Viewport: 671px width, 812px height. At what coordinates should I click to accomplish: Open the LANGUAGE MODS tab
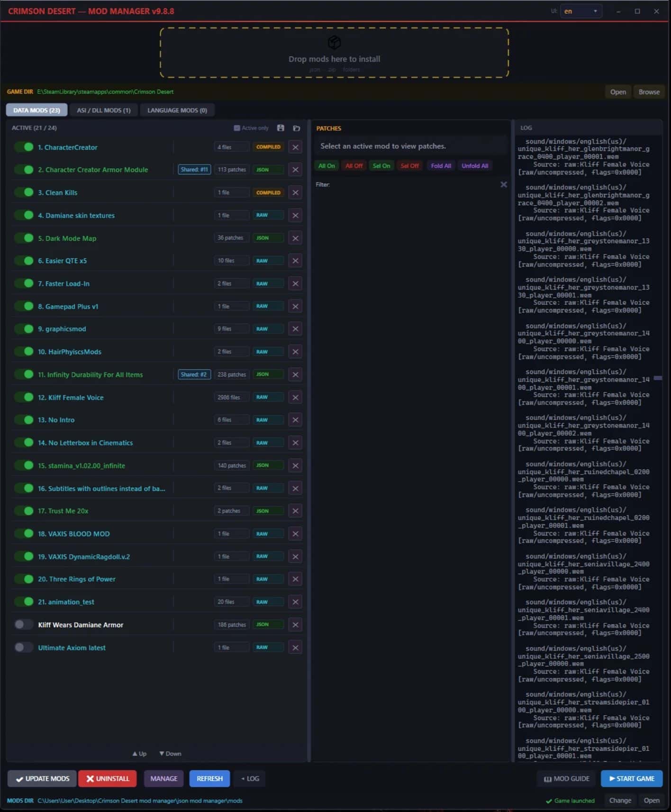pos(177,110)
